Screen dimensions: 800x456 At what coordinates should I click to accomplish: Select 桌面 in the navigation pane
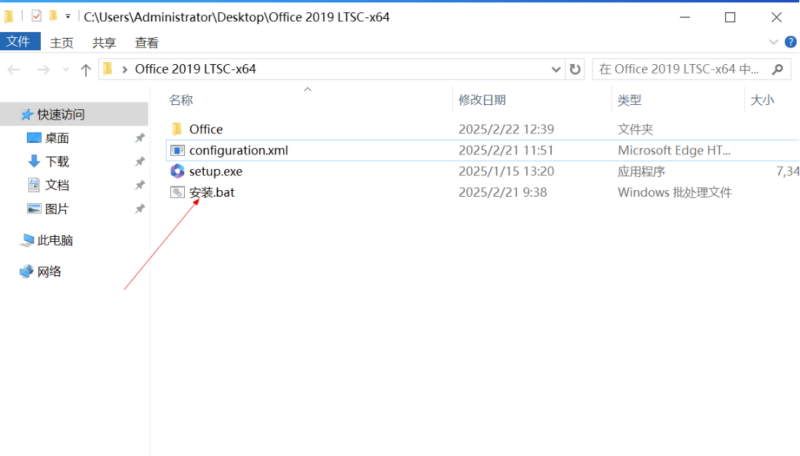57,138
